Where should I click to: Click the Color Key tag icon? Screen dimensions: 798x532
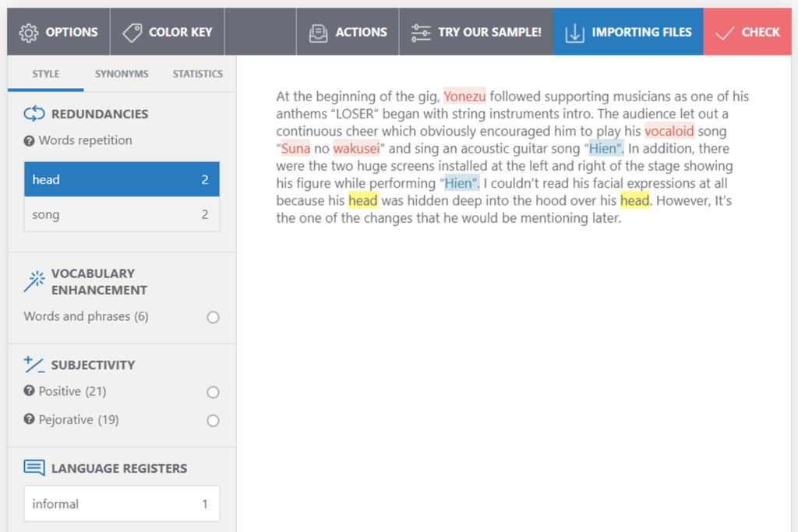click(132, 33)
